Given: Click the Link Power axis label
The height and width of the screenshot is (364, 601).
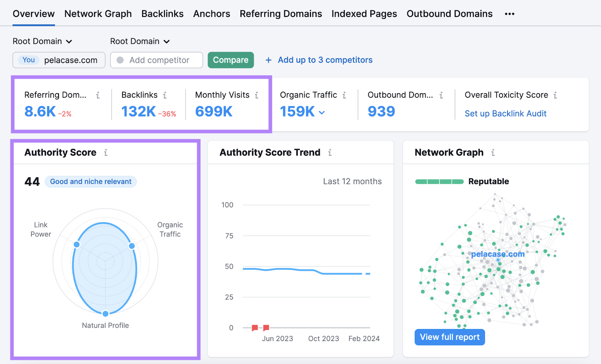Looking at the screenshot, I should tap(41, 230).
